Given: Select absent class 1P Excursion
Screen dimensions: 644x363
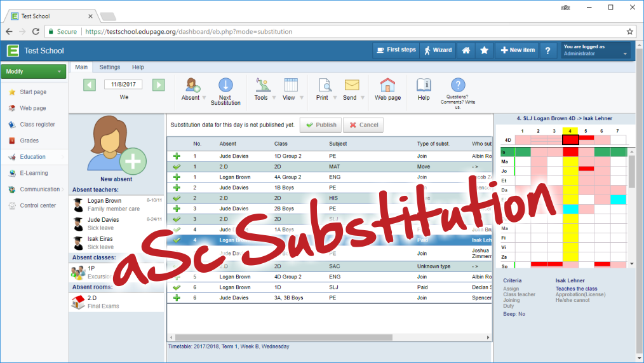Looking at the screenshot, I should pos(117,273).
